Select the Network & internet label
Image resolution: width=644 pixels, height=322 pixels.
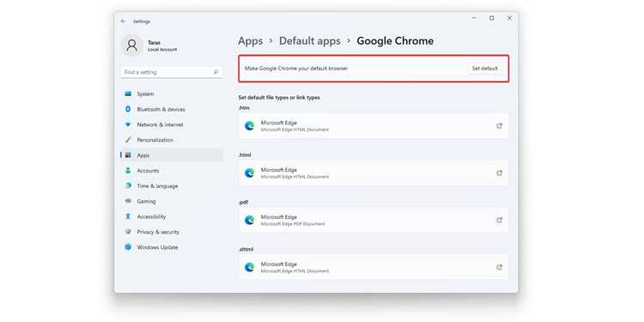click(x=161, y=125)
